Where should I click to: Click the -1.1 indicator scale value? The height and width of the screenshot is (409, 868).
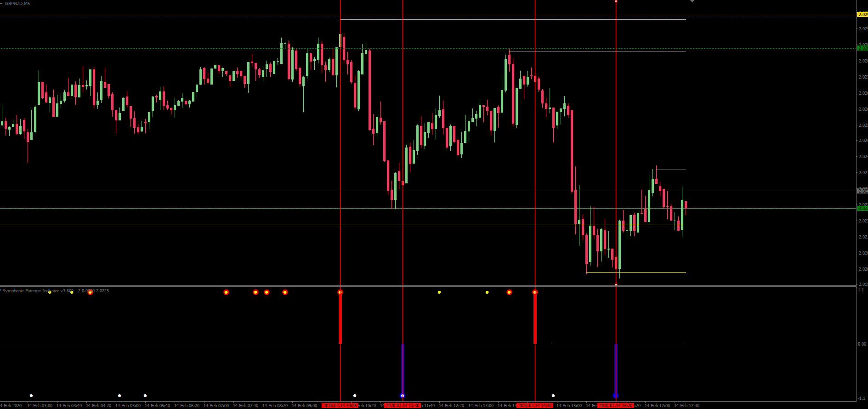861,398
